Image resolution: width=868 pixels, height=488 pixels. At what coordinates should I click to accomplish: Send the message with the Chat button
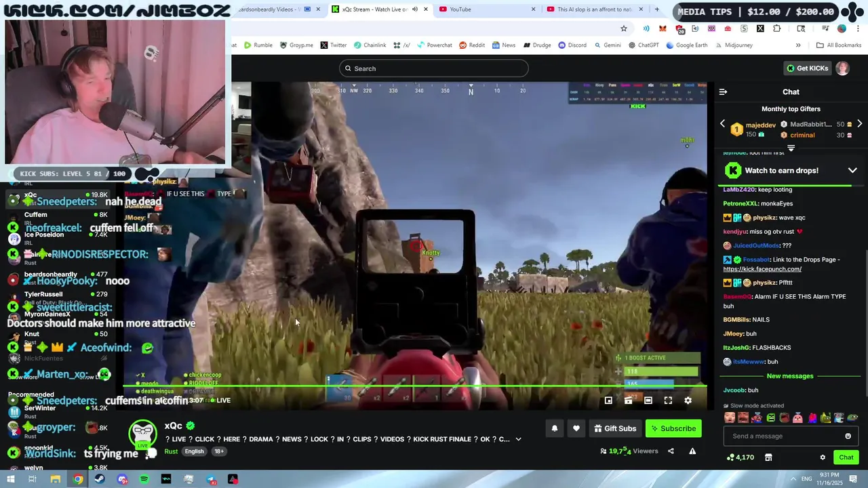coord(846,457)
